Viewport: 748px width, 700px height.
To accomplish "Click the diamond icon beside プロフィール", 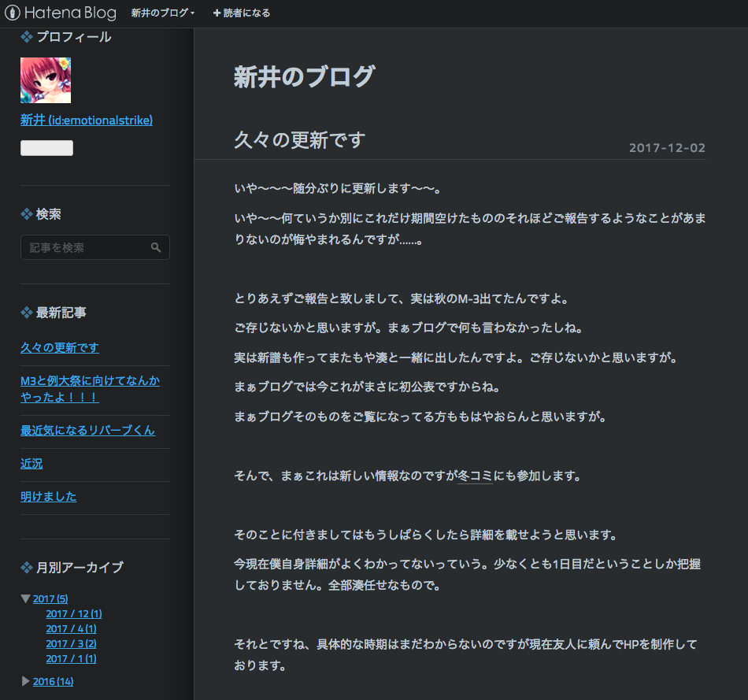I will coord(24,36).
